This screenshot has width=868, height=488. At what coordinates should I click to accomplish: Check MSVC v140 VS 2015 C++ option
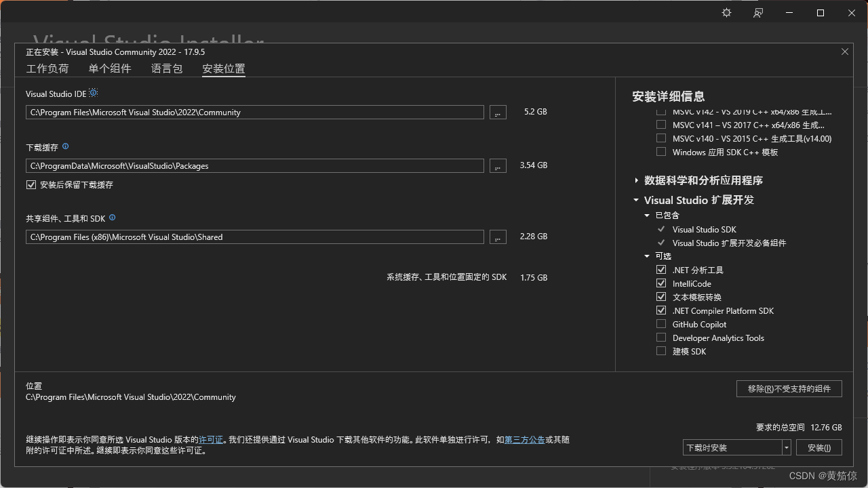pyautogui.click(x=661, y=138)
